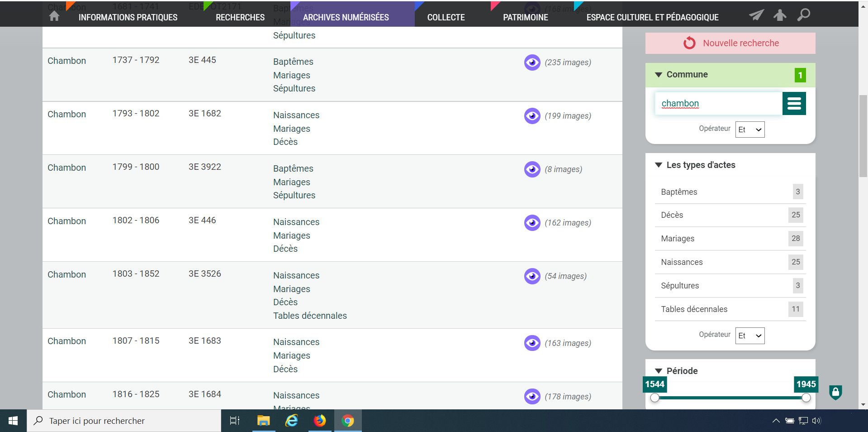Screen dimensions: 868x432
Task: Click the 1945 end handle of period slider
Action: click(x=806, y=398)
